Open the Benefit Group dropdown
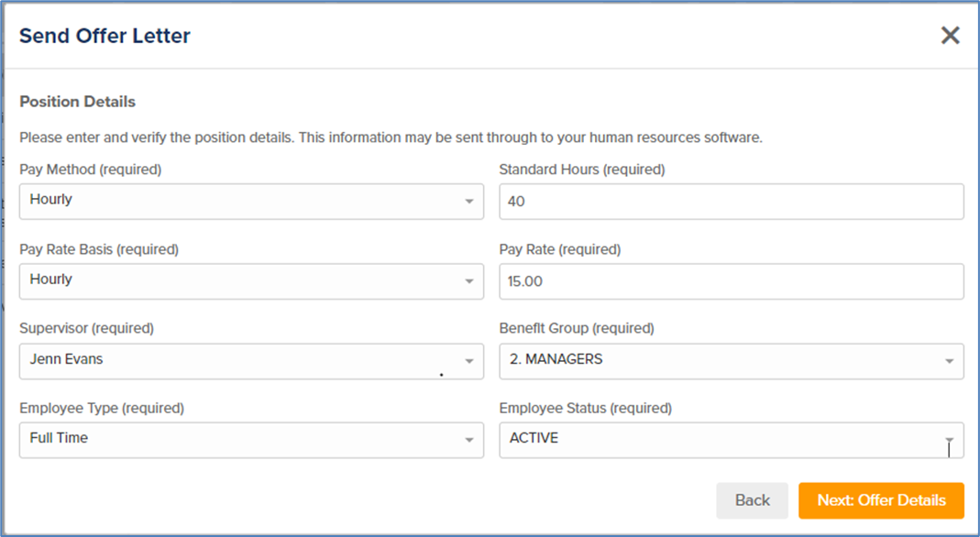The width and height of the screenshot is (980, 537). tap(732, 361)
